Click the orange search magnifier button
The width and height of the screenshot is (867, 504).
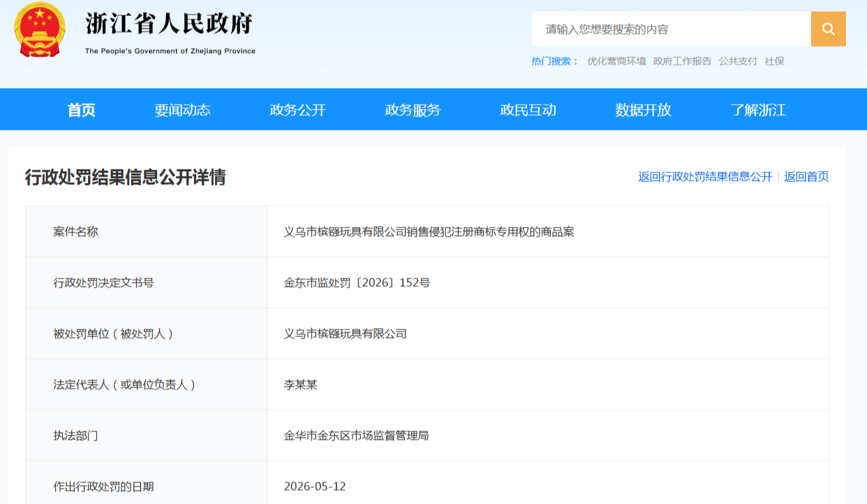coord(828,29)
